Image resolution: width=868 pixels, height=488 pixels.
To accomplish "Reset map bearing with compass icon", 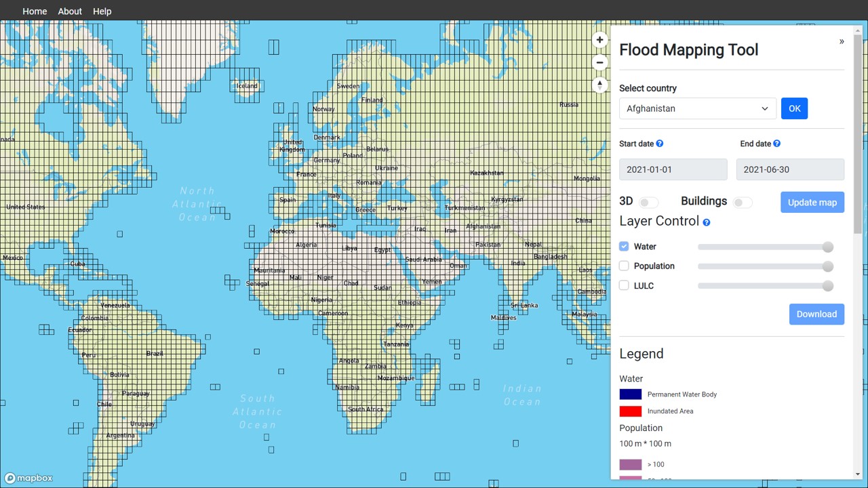I will click(599, 85).
